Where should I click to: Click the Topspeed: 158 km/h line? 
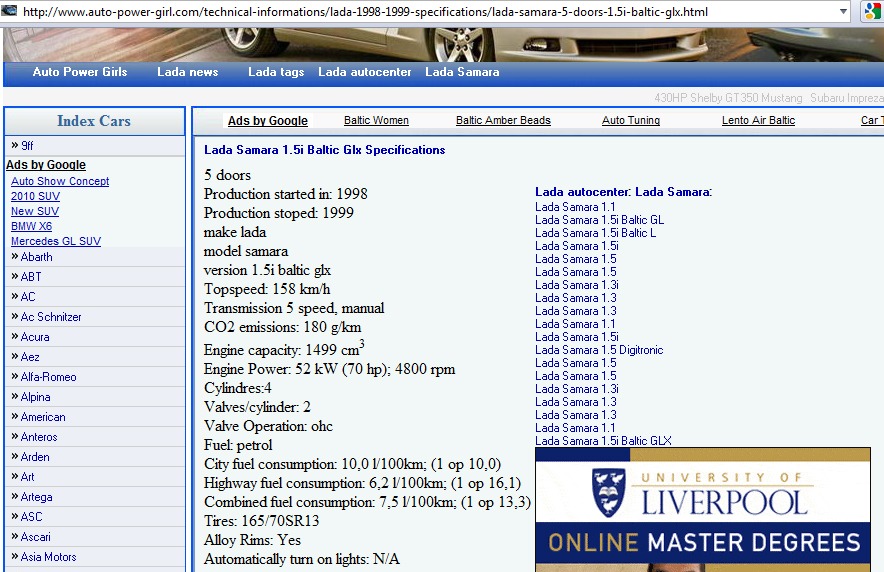click(267, 289)
